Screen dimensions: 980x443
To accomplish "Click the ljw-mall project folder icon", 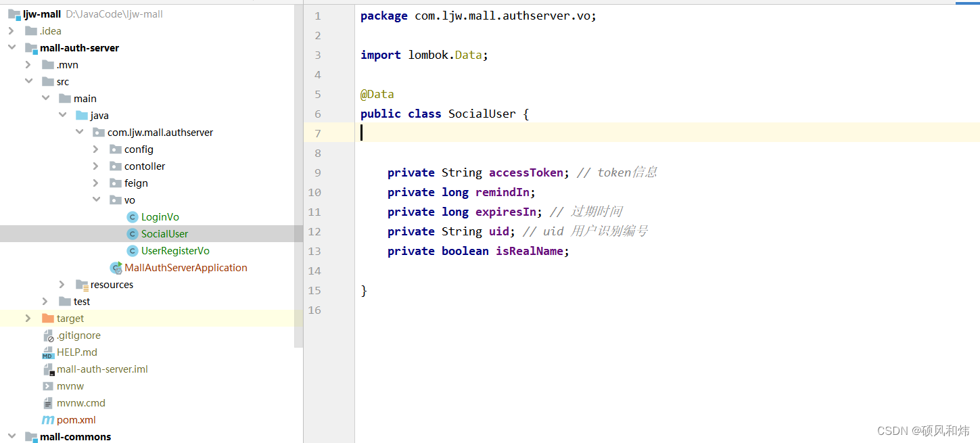I will click(14, 14).
